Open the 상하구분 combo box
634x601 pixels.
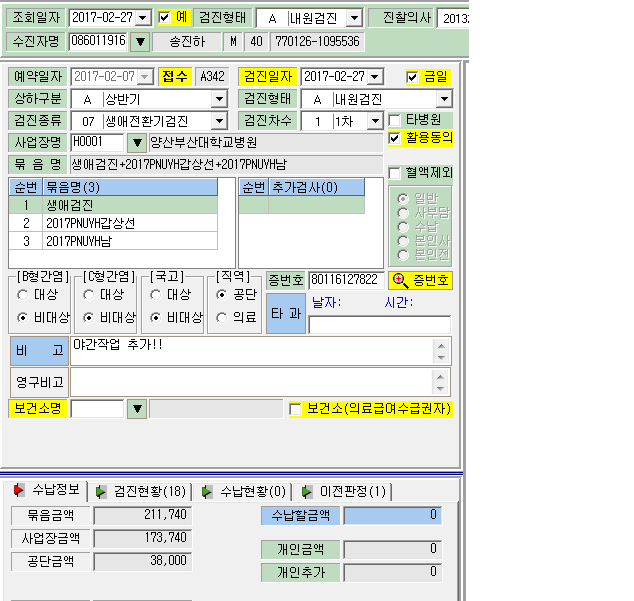[219, 99]
